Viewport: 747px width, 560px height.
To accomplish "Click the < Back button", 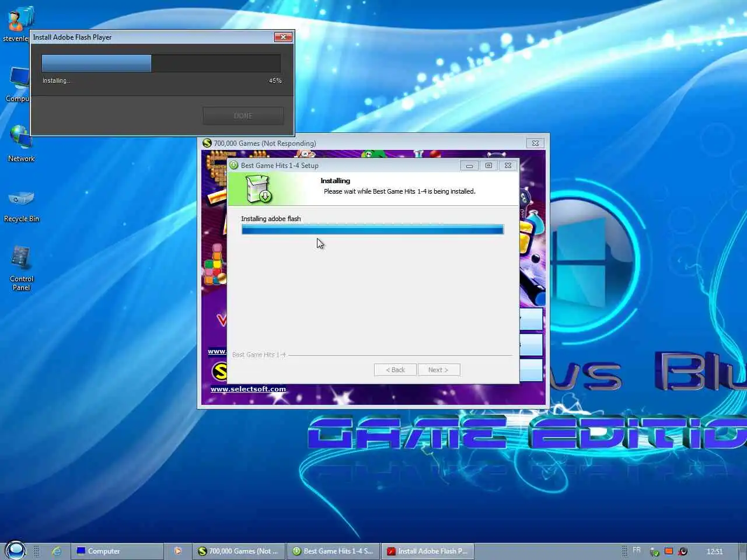I will tap(395, 370).
